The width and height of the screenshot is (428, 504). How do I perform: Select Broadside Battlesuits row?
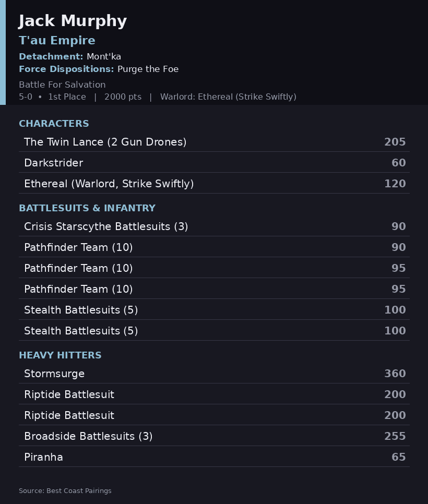pos(214,436)
